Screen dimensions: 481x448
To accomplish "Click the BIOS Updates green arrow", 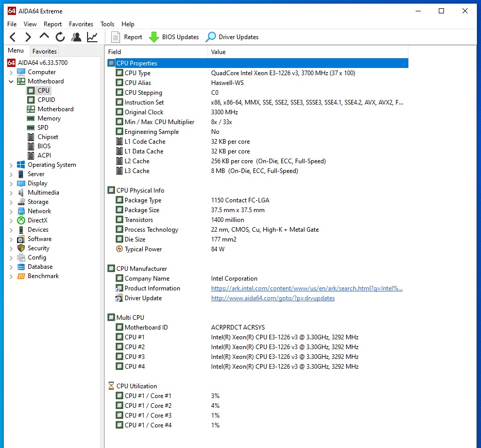I will [154, 37].
